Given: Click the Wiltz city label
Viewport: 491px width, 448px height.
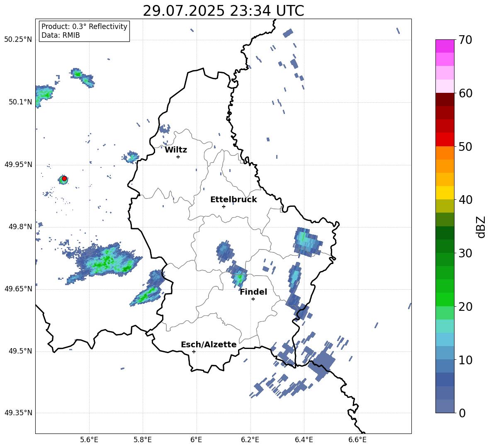Looking at the screenshot, I should pos(176,150).
